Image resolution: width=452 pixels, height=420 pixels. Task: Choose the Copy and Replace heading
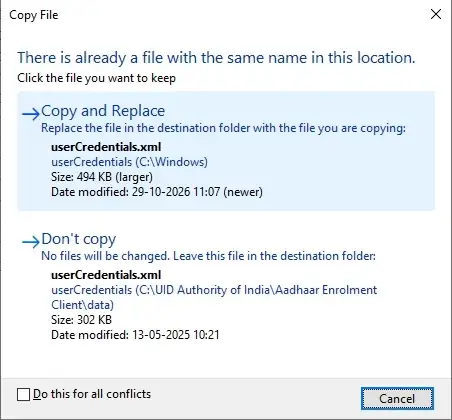click(x=103, y=111)
